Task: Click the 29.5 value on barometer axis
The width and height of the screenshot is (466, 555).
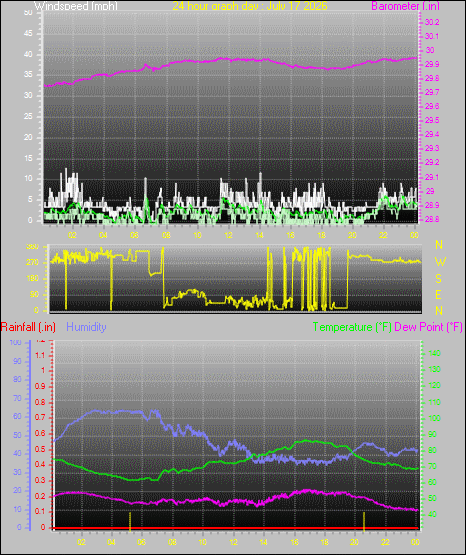Action: click(432, 120)
